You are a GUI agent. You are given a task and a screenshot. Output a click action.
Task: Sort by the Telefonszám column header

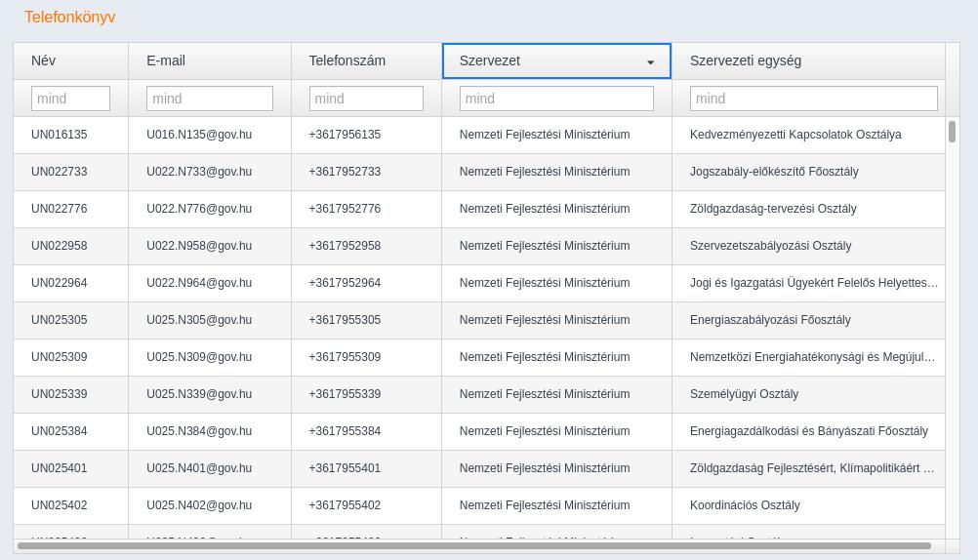(366, 61)
